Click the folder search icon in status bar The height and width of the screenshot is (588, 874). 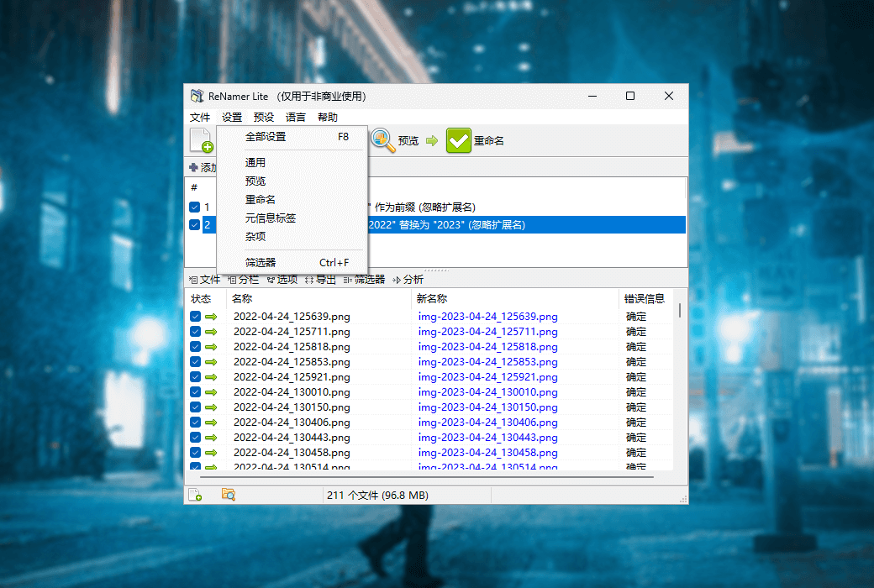[228, 495]
